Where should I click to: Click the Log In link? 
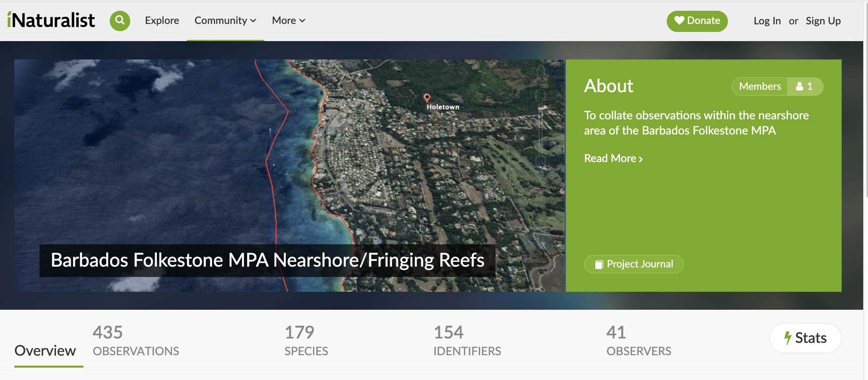click(767, 21)
